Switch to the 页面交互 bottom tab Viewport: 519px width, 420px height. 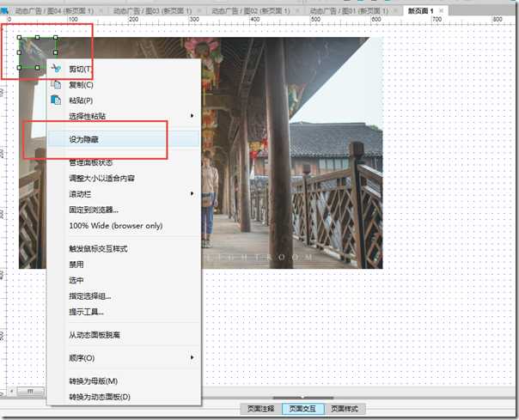click(302, 409)
